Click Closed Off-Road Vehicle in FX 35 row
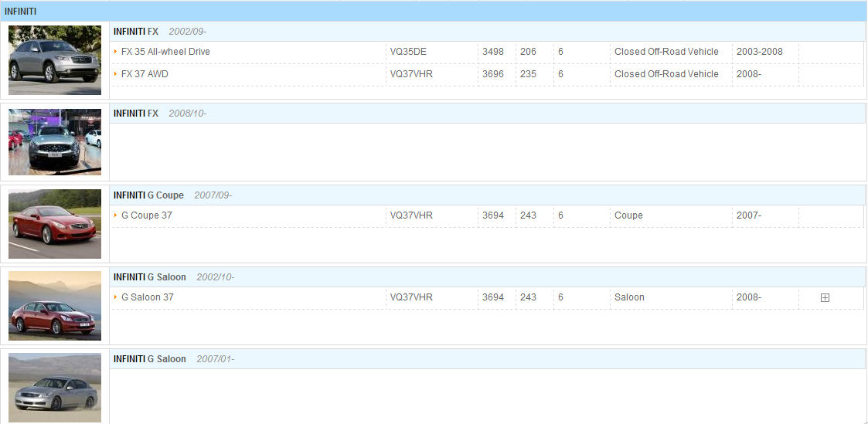This screenshot has width=868, height=424. point(666,52)
